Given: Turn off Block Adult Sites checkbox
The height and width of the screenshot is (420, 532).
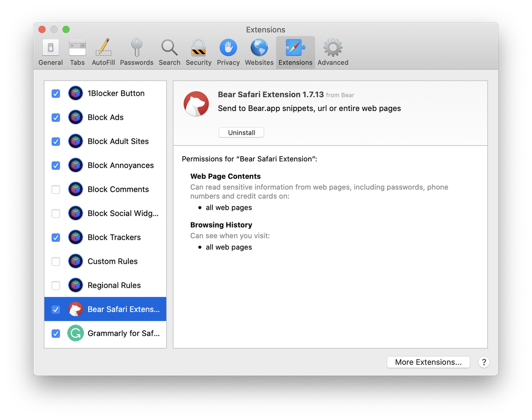Looking at the screenshot, I should pyautogui.click(x=56, y=142).
